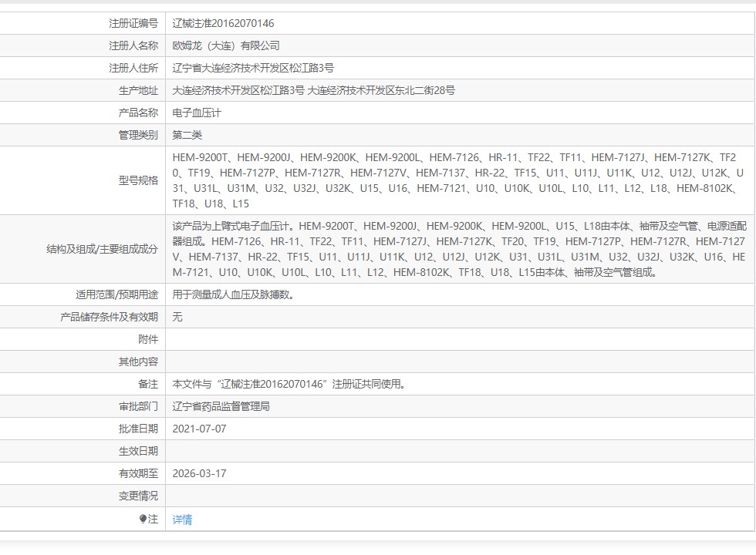Click the production address with 东北二街28号

[313, 91]
